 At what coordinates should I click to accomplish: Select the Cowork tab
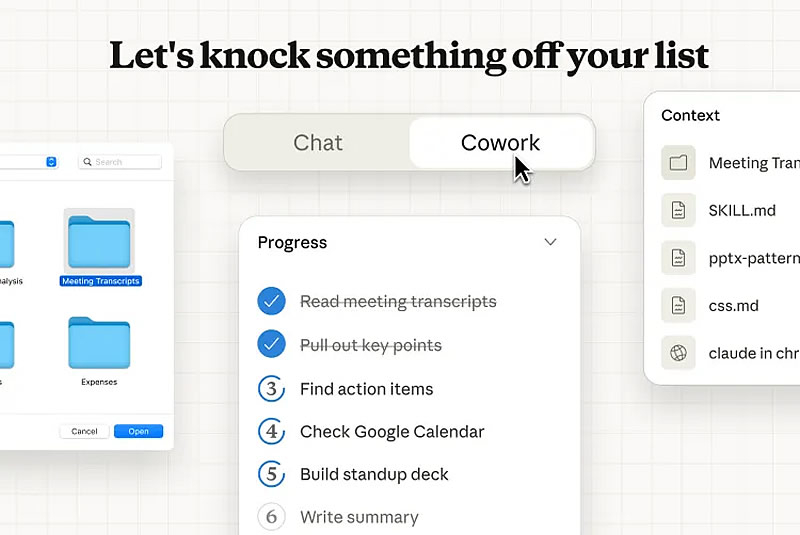point(500,143)
